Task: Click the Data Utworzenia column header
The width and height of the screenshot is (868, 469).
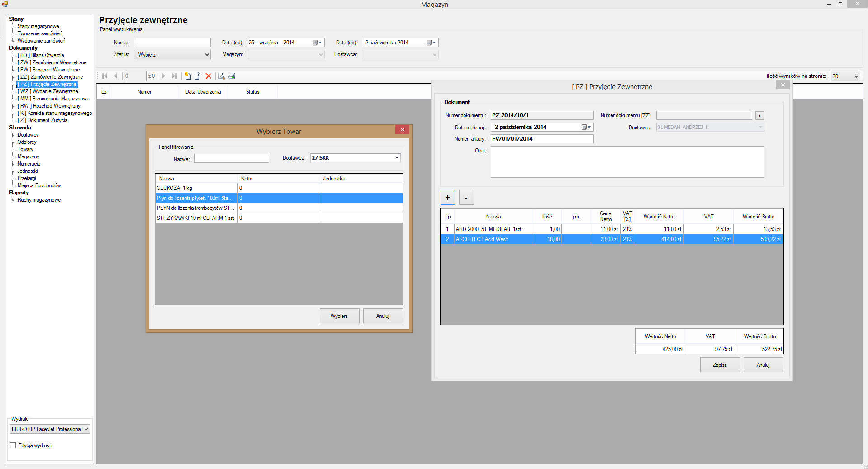Action: point(203,92)
